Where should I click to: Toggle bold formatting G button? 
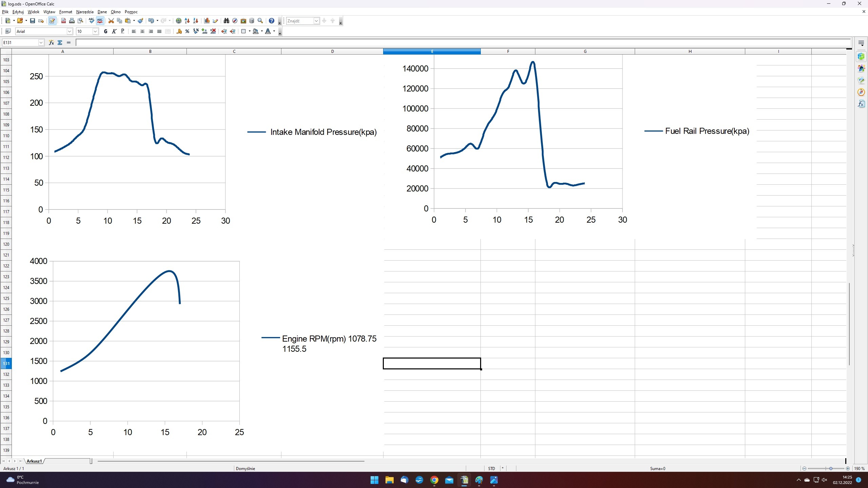(105, 32)
